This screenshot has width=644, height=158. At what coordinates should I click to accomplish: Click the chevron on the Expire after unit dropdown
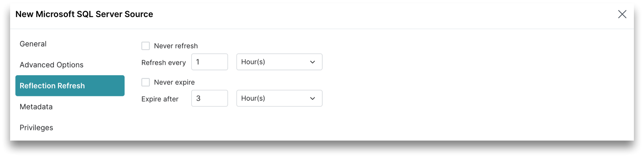point(312,98)
